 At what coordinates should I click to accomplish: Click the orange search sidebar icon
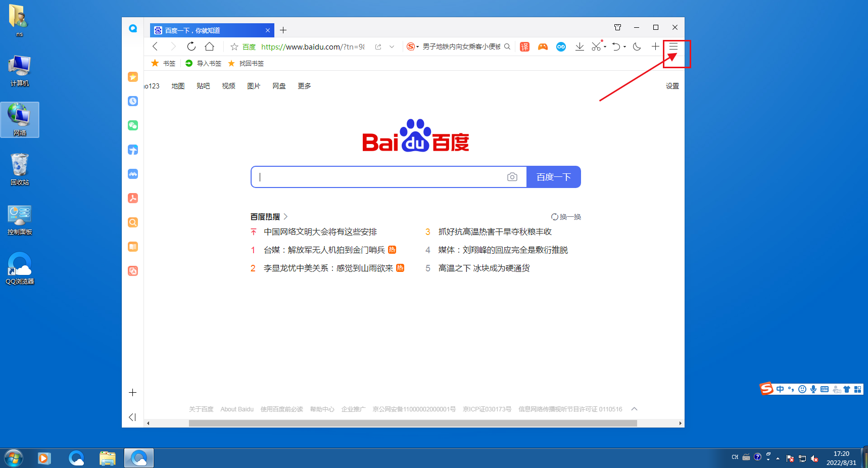(x=133, y=222)
